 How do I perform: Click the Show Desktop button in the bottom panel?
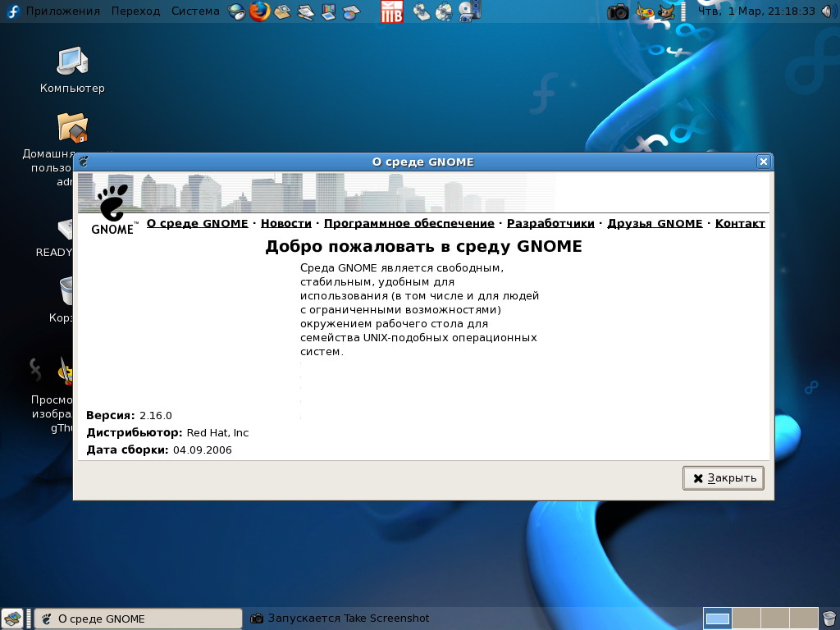pyautogui.click(x=12, y=619)
